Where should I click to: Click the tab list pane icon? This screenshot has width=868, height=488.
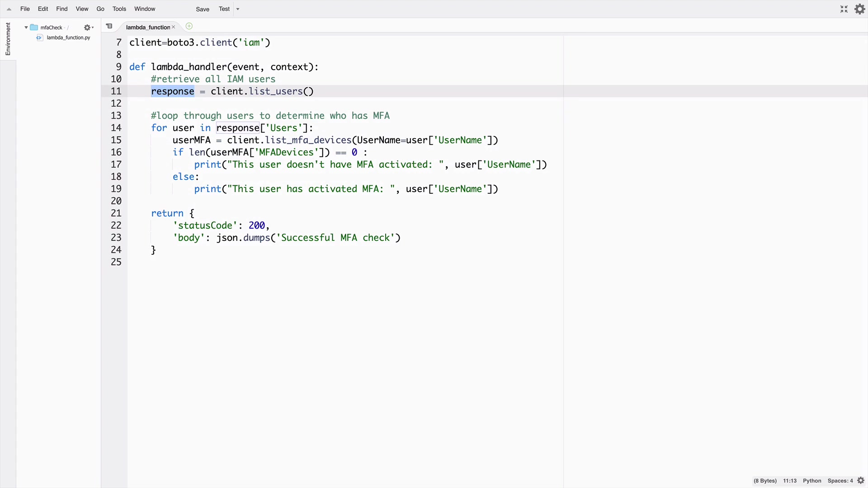coord(109,26)
